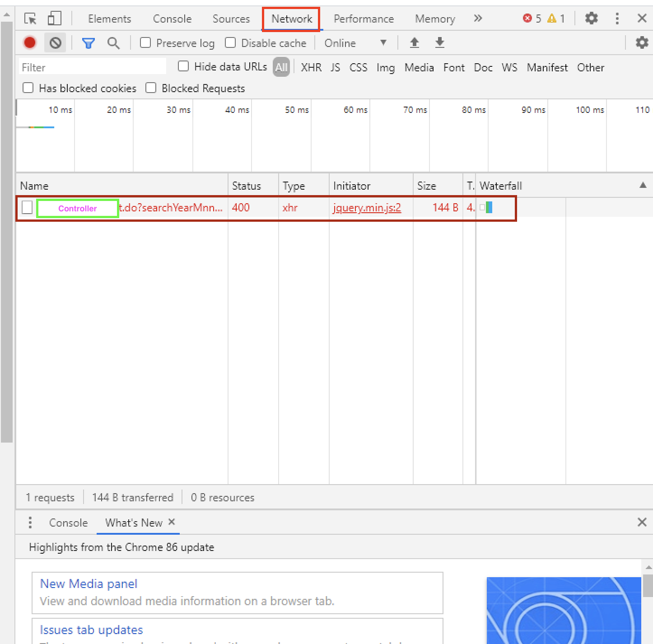Select the All filter button
The height and width of the screenshot is (644, 653).
pyautogui.click(x=281, y=67)
